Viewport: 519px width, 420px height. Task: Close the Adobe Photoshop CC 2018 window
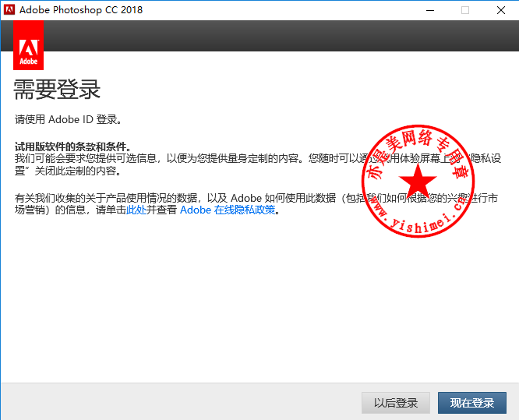[x=501, y=10]
